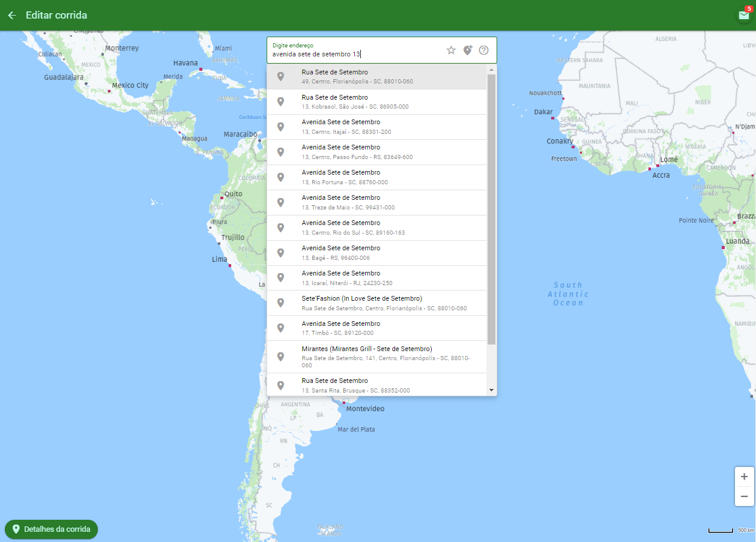The height and width of the screenshot is (542, 756).
Task: Select Avenida Sete de Setembro 13, Centro, Itajaí
Action: coord(376,127)
